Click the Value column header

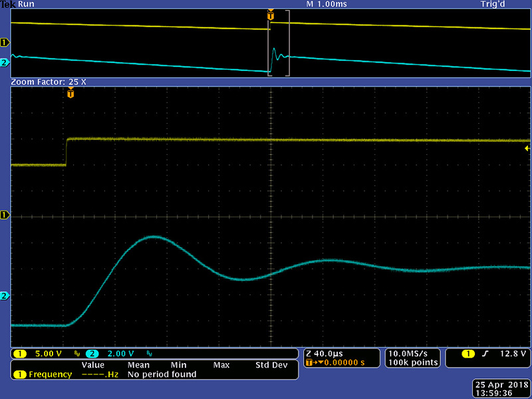(92, 365)
